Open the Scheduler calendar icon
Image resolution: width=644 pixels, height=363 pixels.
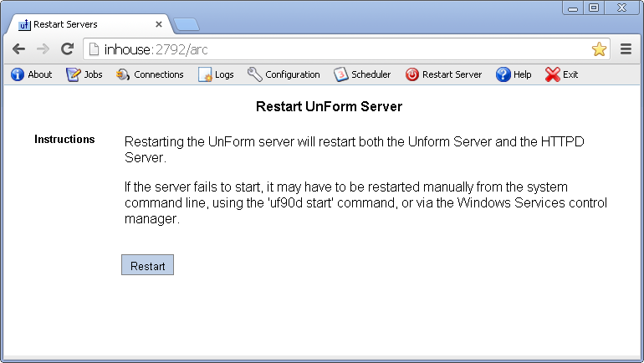(341, 74)
